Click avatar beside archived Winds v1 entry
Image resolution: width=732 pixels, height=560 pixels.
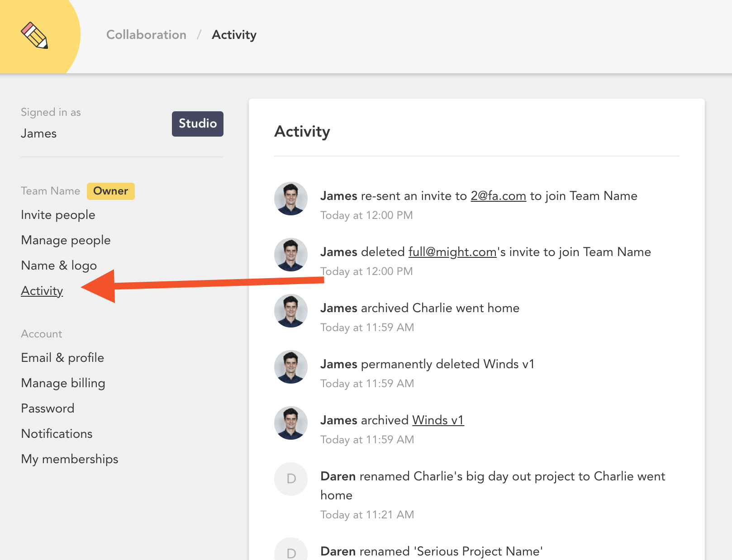[291, 423]
